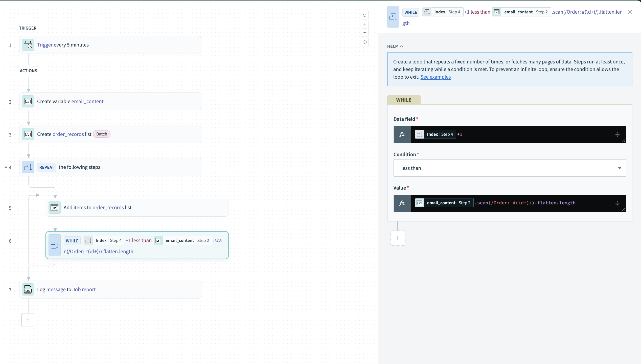The height and width of the screenshot is (364, 641).
Task: Zoom in using the plus icon
Action: click(364, 25)
